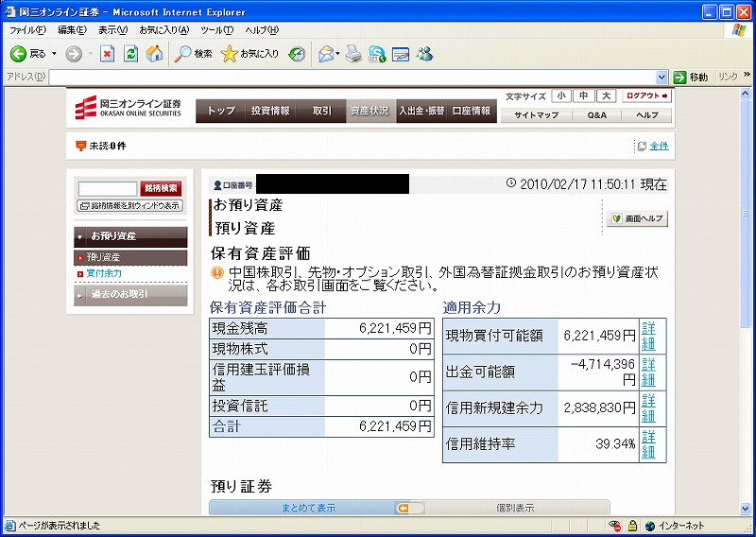The width and height of the screenshot is (756, 537).
Task: Click the 銘柄検索 text input field
Action: [x=107, y=188]
